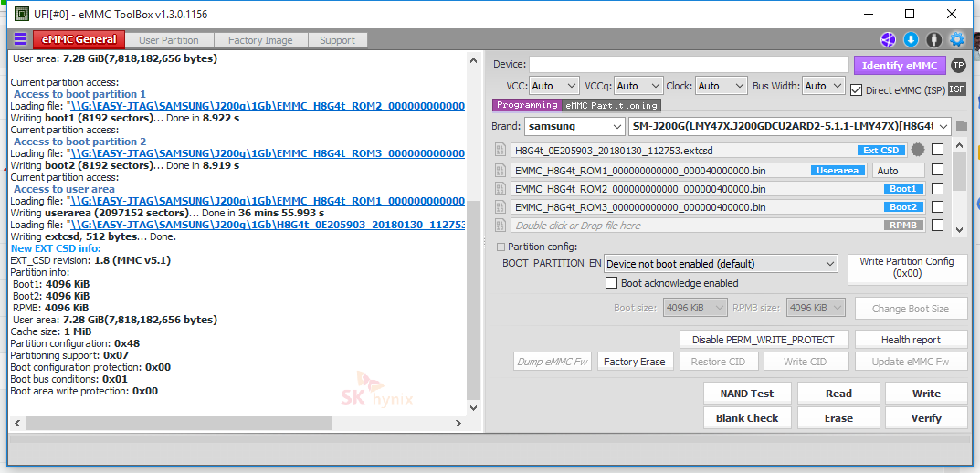Click the blue download arrow icon
The height and width of the screenshot is (473, 980).
click(911, 40)
